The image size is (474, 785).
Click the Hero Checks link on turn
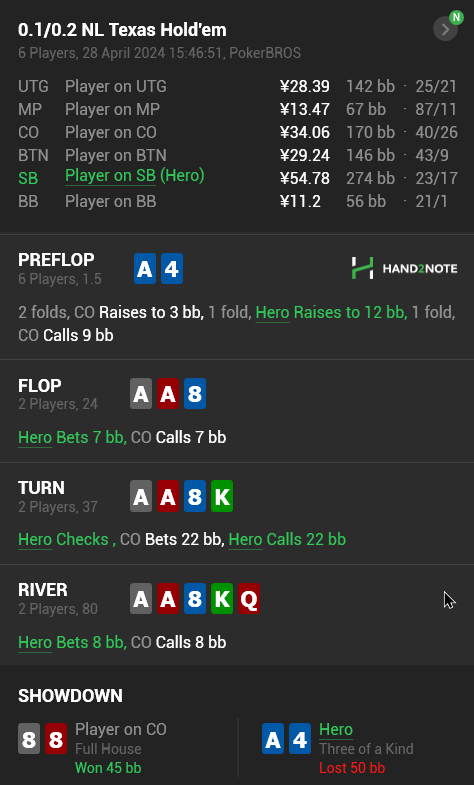[63, 540]
